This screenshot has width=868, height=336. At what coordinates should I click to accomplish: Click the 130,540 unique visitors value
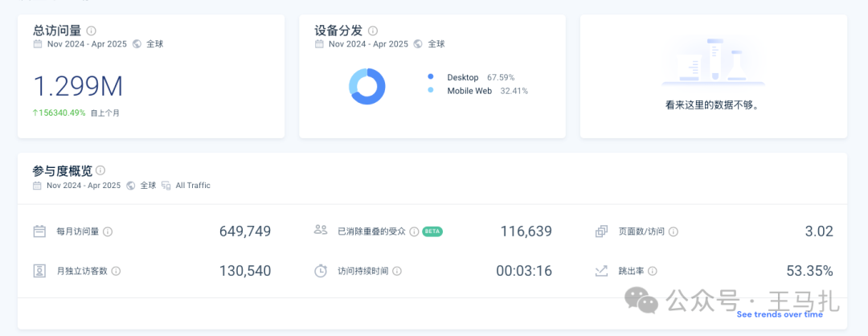245,271
